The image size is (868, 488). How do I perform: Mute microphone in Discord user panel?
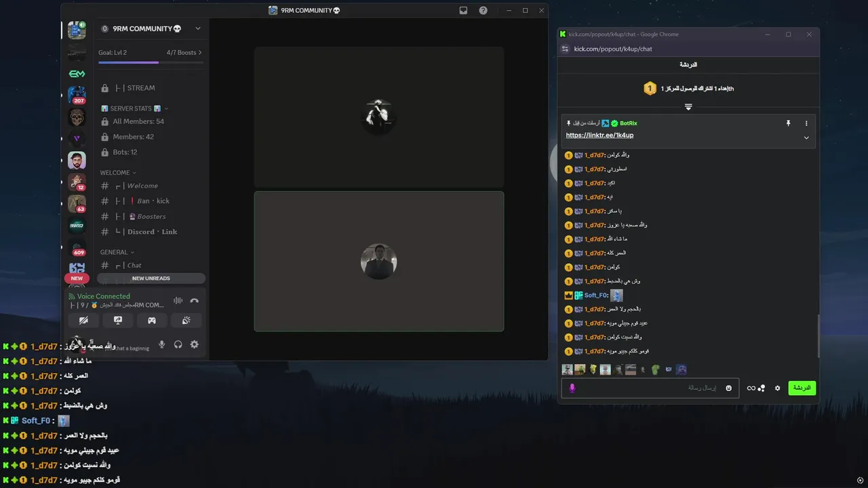[161, 344]
